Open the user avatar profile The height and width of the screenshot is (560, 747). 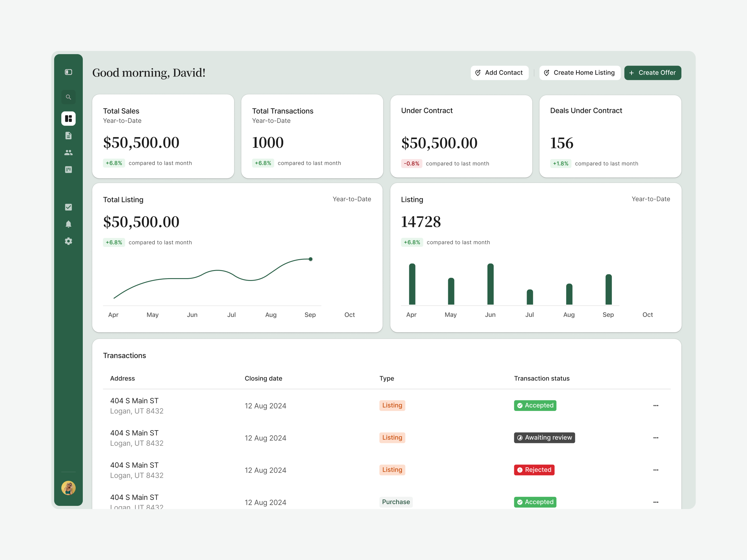(x=68, y=488)
